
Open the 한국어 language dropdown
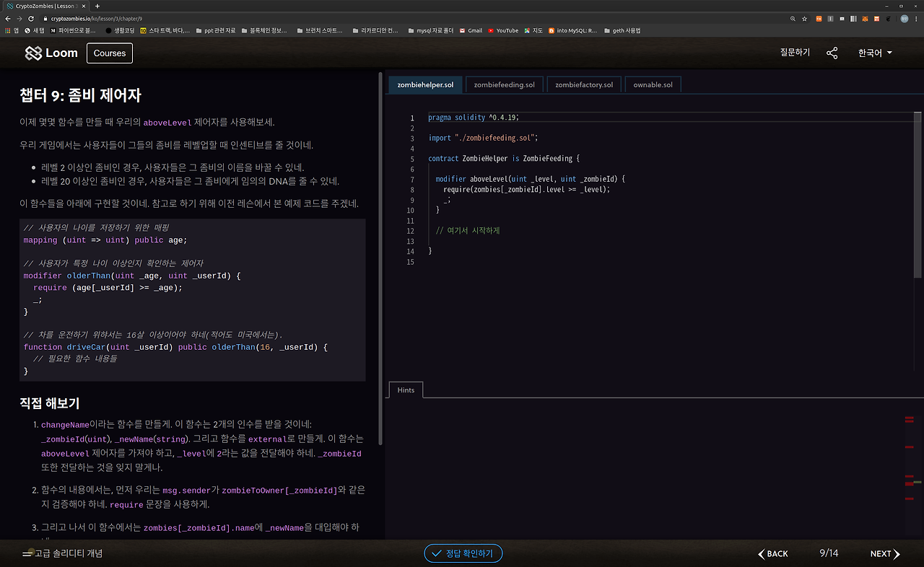point(875,53)
